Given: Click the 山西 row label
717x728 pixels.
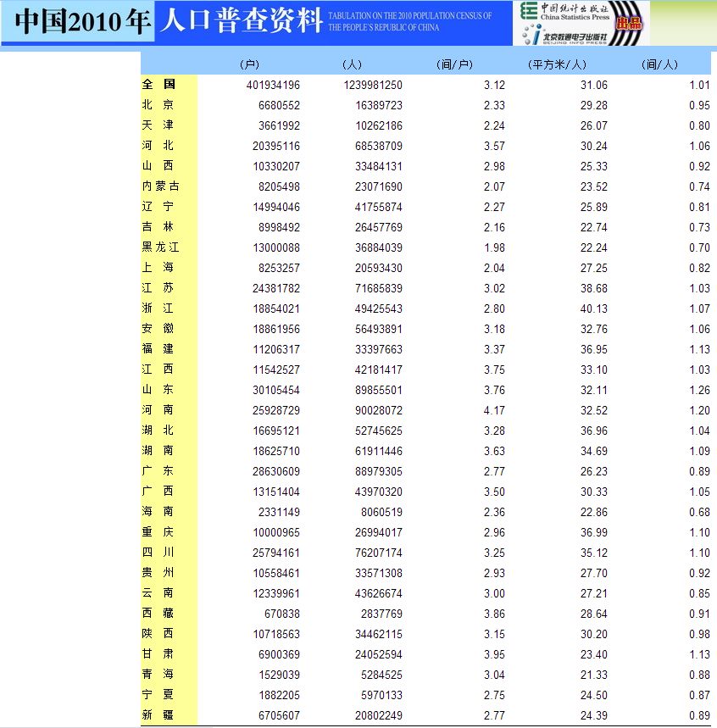Looking at the screenshot, I should point(158,166).
